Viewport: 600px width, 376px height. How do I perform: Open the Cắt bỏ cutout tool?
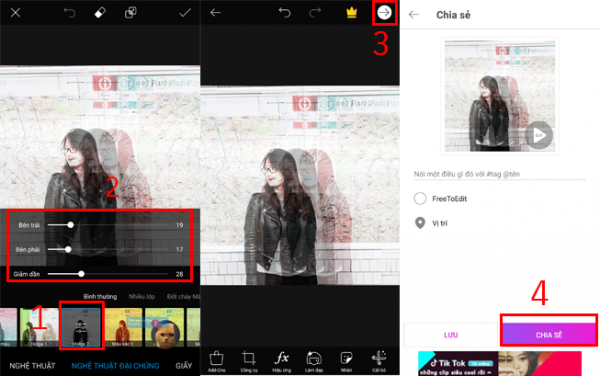click(379, 361)
